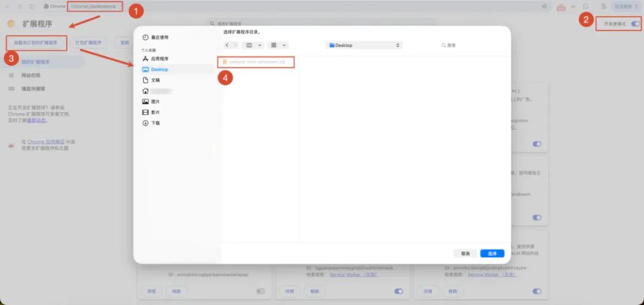Viewport: 644px width, 305px height.
Task: Click the 搜索扩展程序 search extensions field
Action: pyautogui.click(x=321, y=24)
